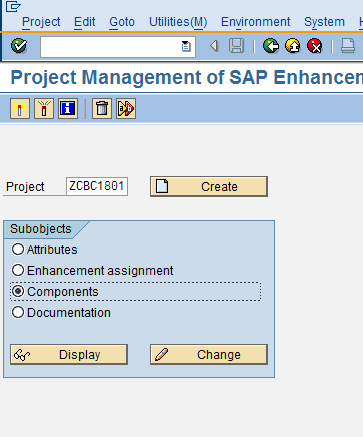Screen dimensions: 363x437
Task: Collapse command field with the left triangle
Action: coord(214,46)
